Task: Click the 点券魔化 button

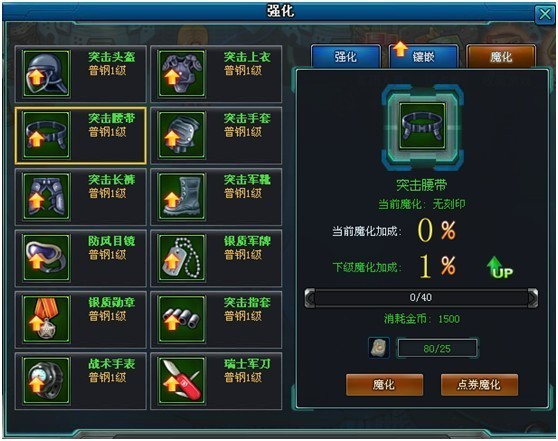Action: point(479,385)
